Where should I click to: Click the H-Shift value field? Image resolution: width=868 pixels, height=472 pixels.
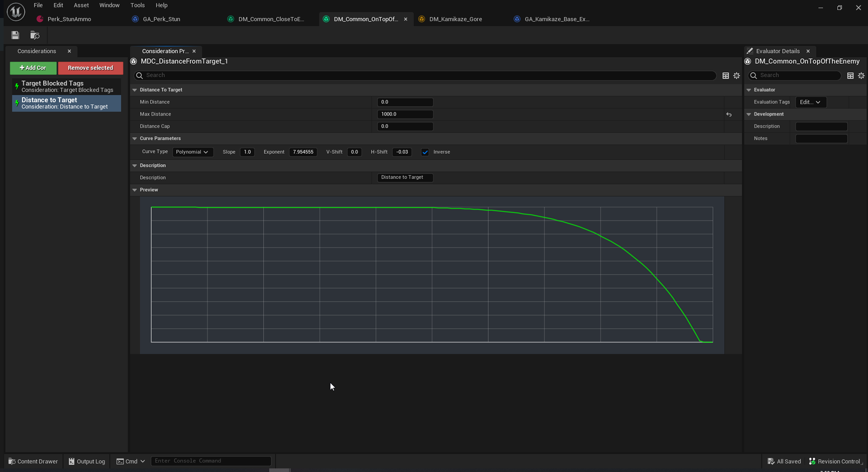click(402, 152)
